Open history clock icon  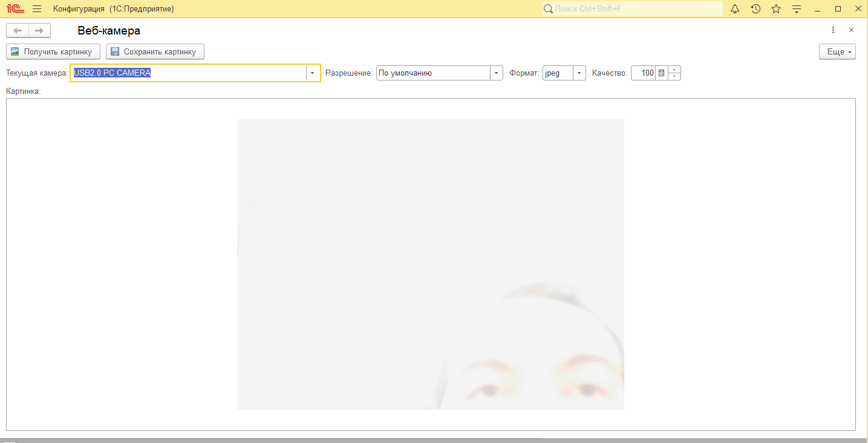pos(755,8)
